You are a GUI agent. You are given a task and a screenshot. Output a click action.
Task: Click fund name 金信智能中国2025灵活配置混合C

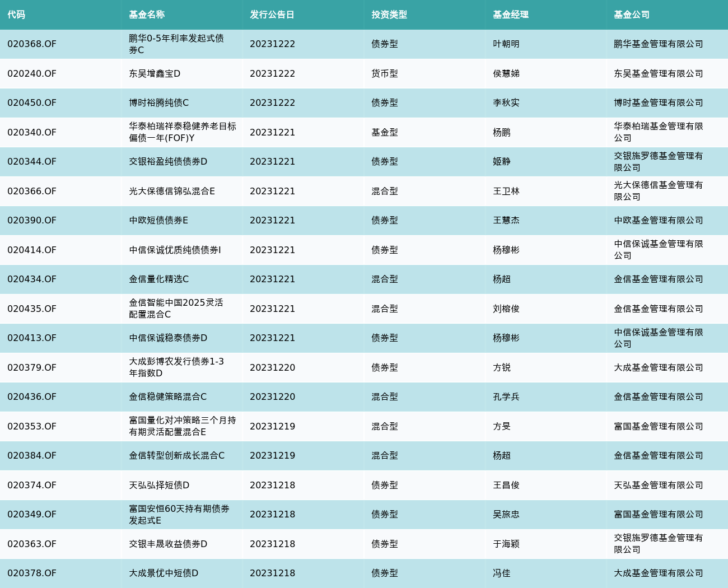pyautogui.click(x=176, y=309)
